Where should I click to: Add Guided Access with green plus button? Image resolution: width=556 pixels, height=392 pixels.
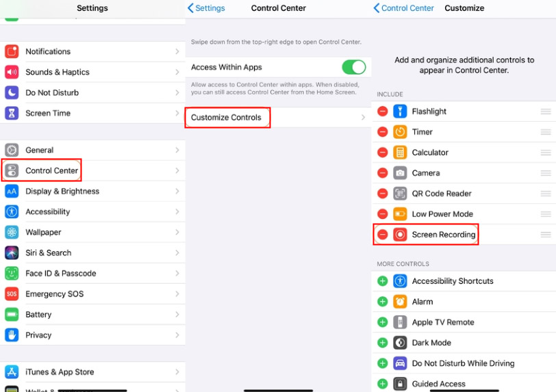[382, 384]
